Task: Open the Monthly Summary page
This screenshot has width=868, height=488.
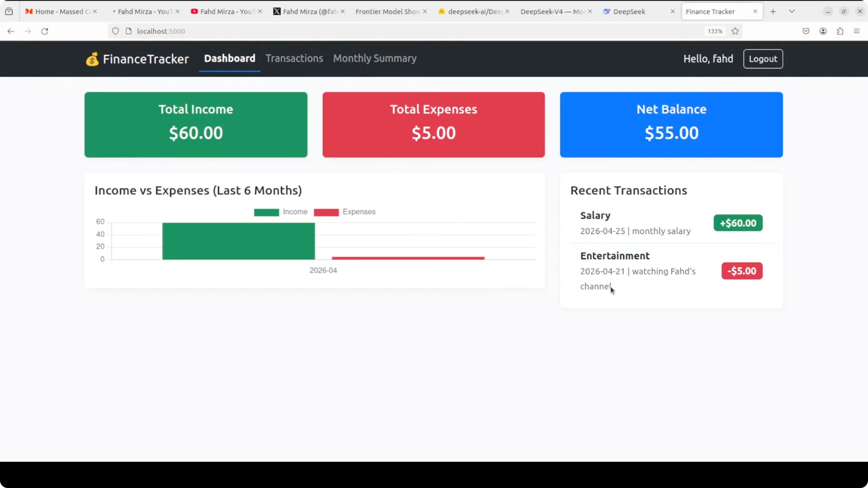Action: click(375, 58)
